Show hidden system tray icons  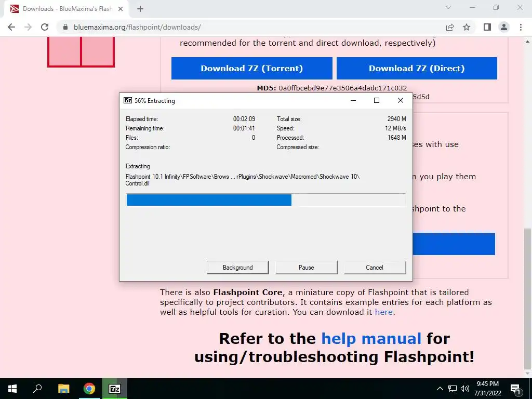pos(440,389)
